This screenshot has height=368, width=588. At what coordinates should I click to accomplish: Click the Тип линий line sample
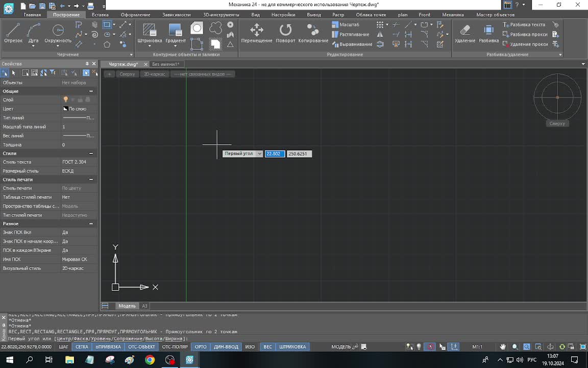click(x=79, y=118)
